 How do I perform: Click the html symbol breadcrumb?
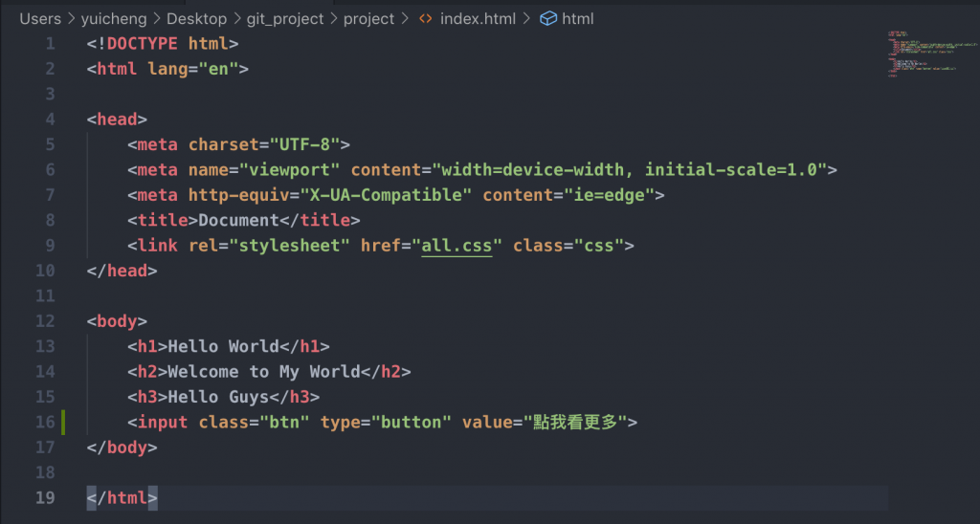coord(577,19)
